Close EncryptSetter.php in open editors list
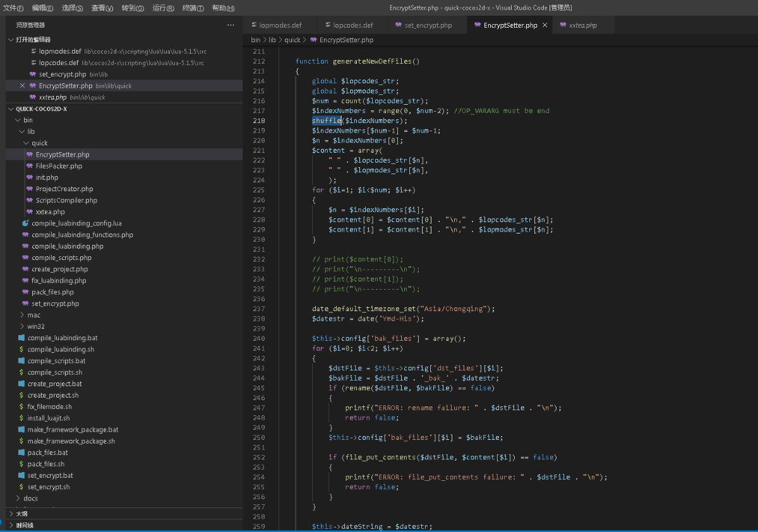The image size is (758, 532). 23,86
